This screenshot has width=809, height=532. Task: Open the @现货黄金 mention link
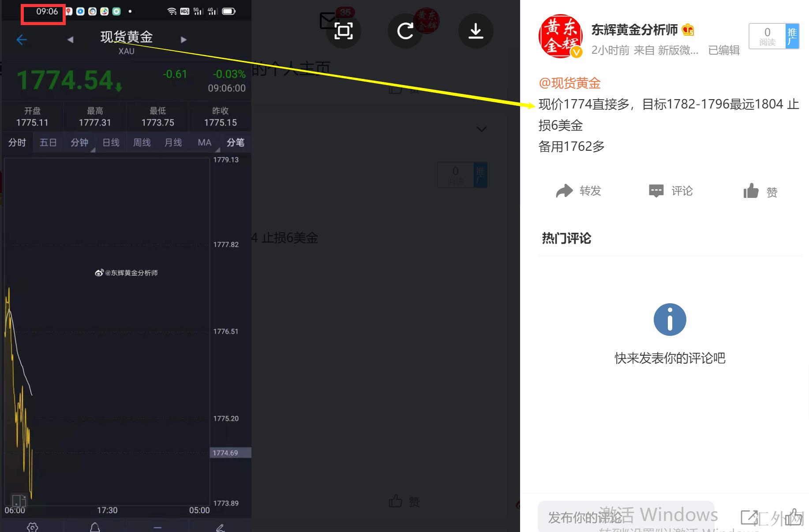569,83
